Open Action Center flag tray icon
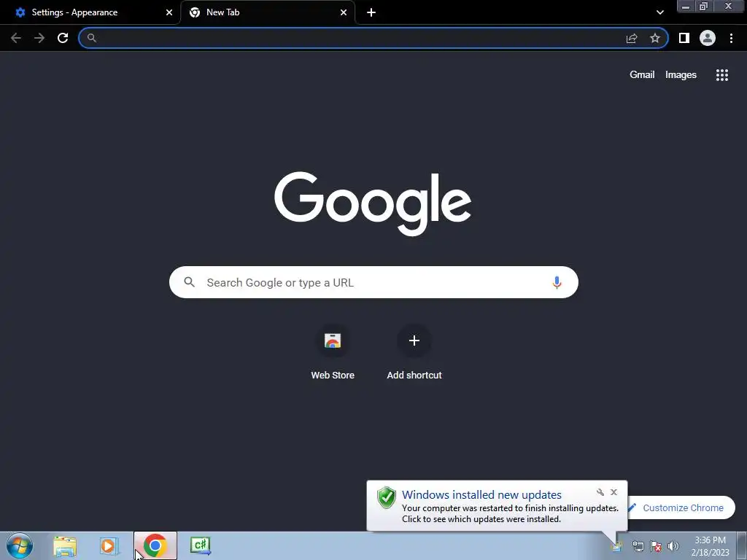This screenshot has width=747, height=560. click(656, 546)
